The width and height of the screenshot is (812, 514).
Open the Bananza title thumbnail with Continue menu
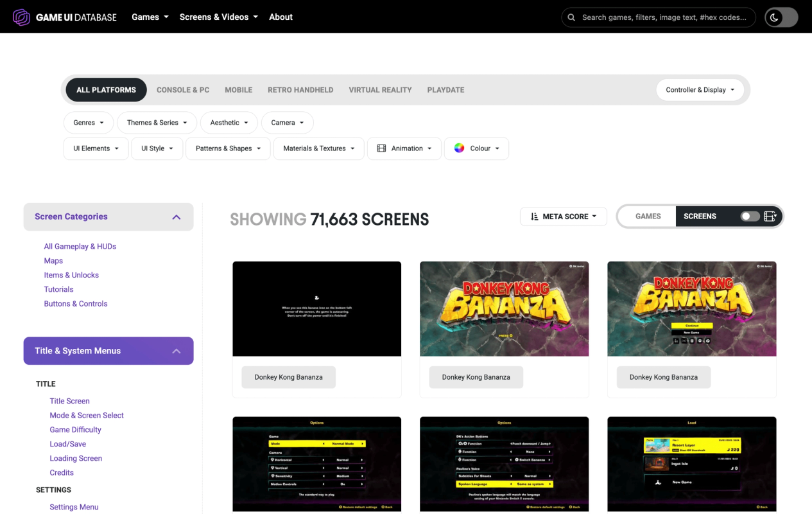[692, 308]
